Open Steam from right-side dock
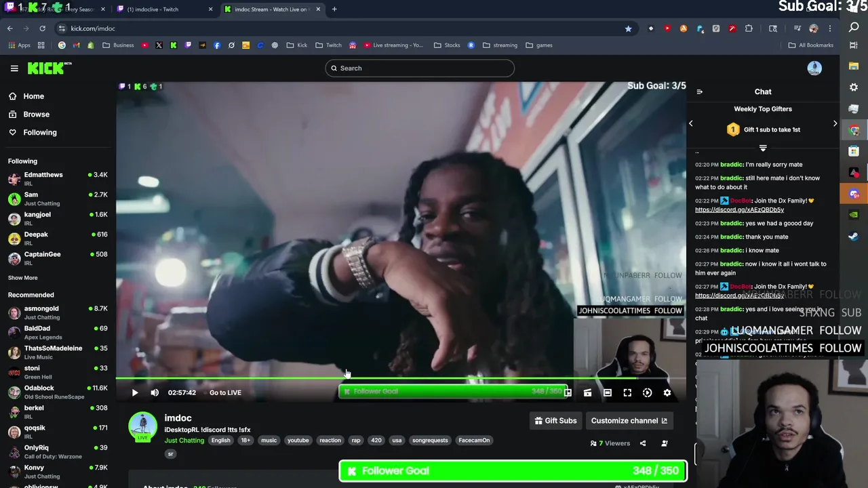 (854, 237)
